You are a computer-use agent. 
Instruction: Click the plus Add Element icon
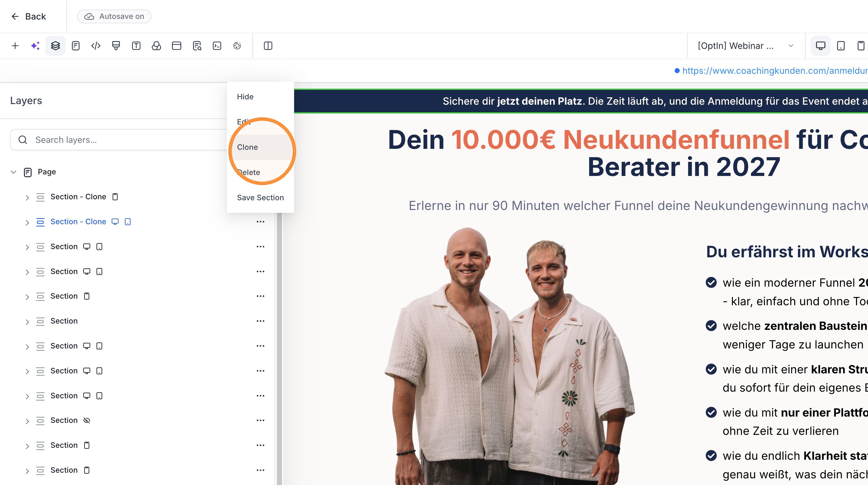point(15,46)
